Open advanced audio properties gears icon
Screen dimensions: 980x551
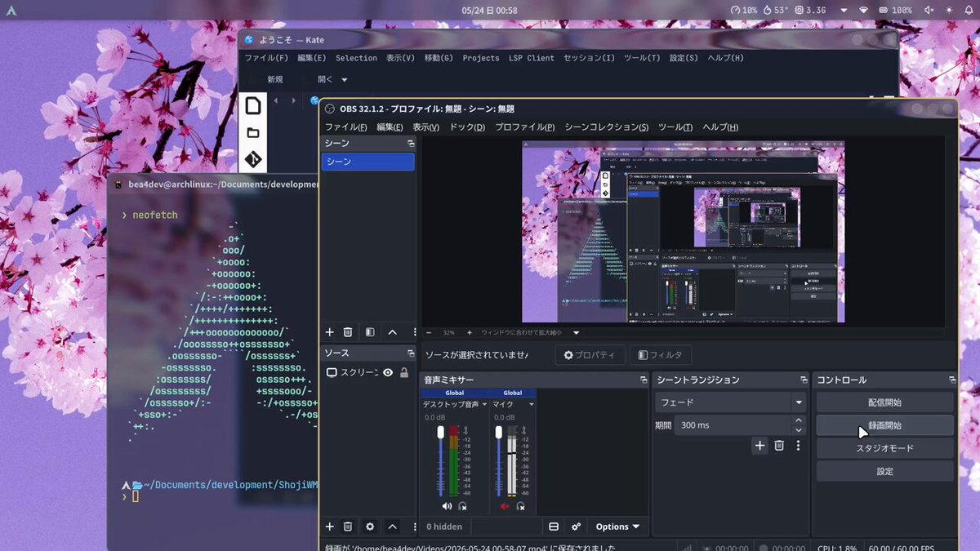(576, 527)
